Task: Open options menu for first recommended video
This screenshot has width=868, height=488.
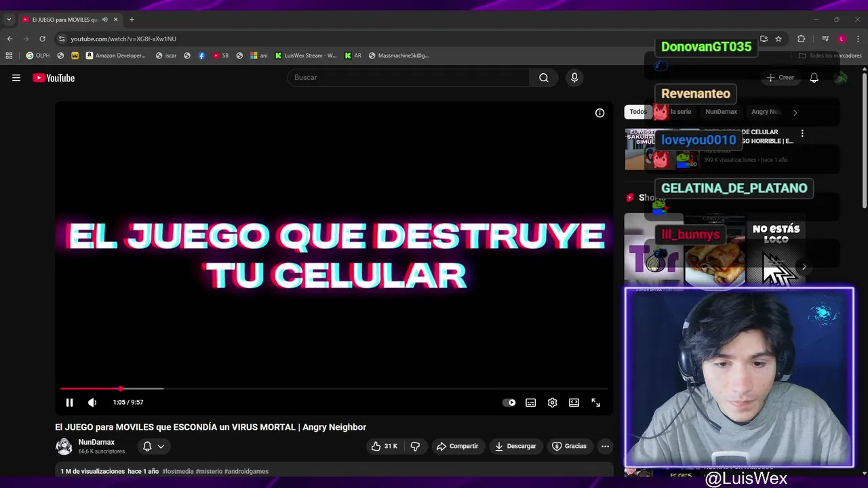Action: coord(802,134)
